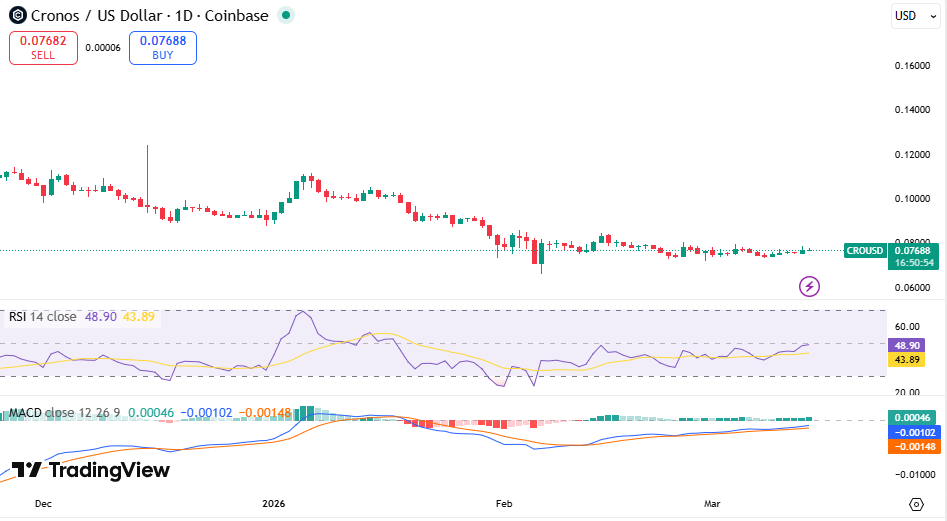Image resolution: width=947 pixels, height=521 pixels.
Task: Open chart settings hexagon icon
Action: (x=916, y=504)
